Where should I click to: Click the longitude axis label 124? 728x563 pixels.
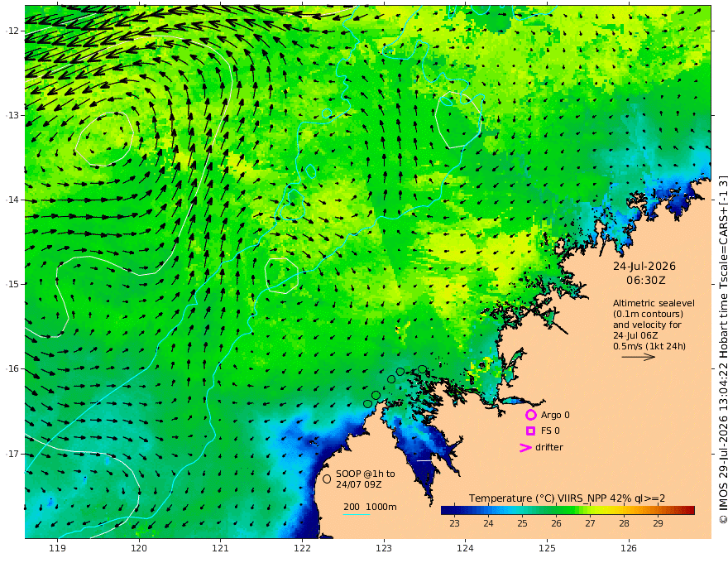pyautogui.click(x=466, y=548)
